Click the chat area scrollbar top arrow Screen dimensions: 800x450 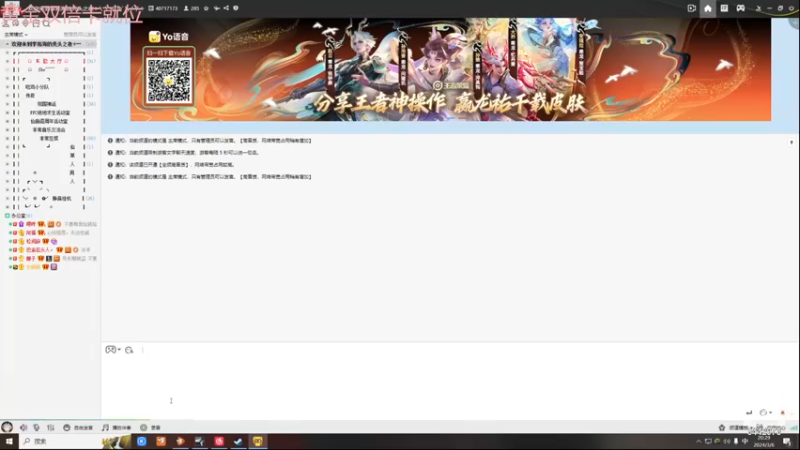(791, 142)
